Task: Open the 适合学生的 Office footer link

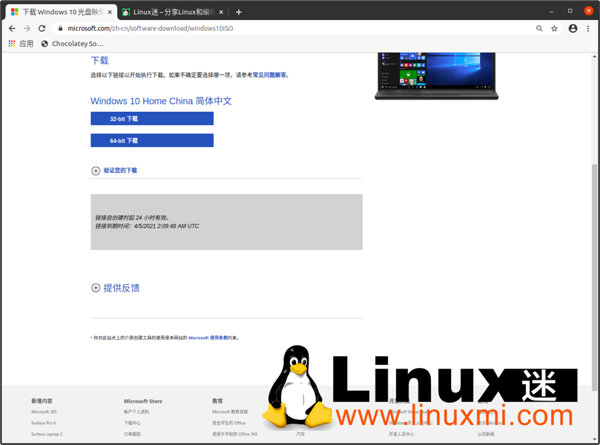Action: pos(229,423)
